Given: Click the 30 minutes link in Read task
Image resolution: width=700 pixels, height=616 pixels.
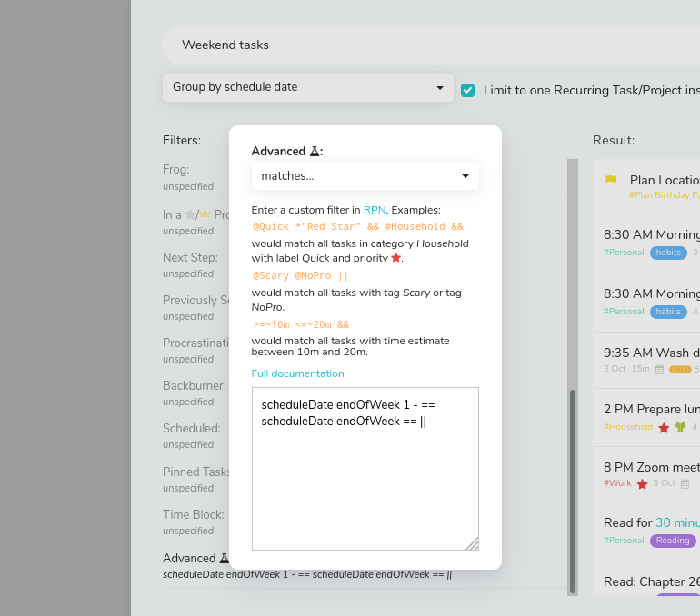Looking at the screenshot, I should (x=677, y=522).
